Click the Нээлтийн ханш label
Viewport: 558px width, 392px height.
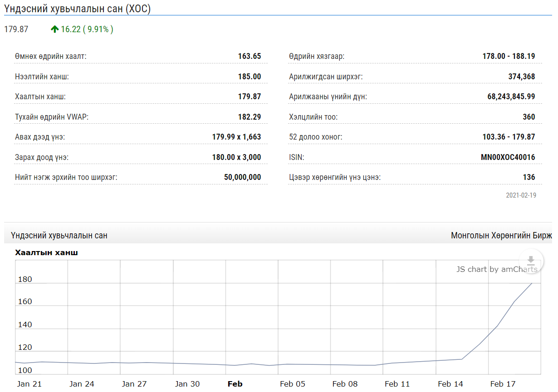pos(42,77)
